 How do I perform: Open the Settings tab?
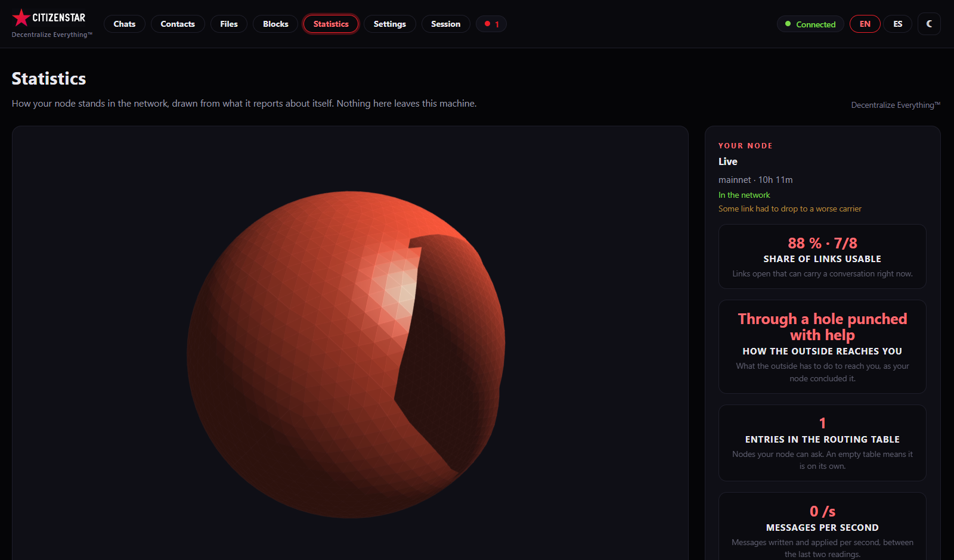[x=390, y=24]
